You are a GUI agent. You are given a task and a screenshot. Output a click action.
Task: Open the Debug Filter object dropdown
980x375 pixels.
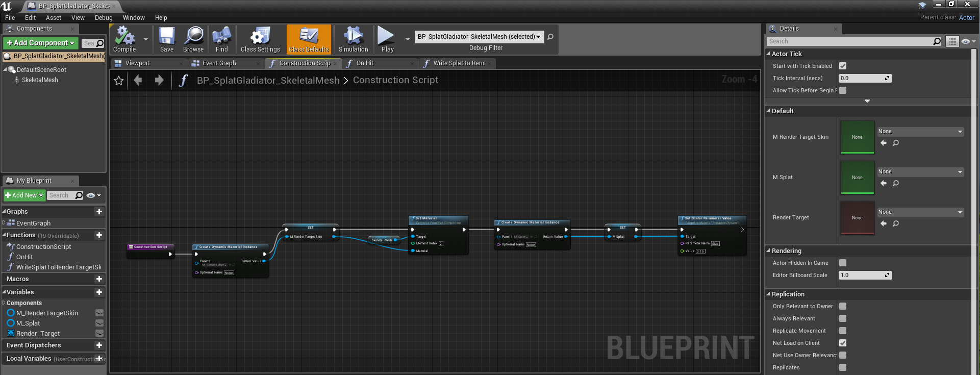[479, 37]
